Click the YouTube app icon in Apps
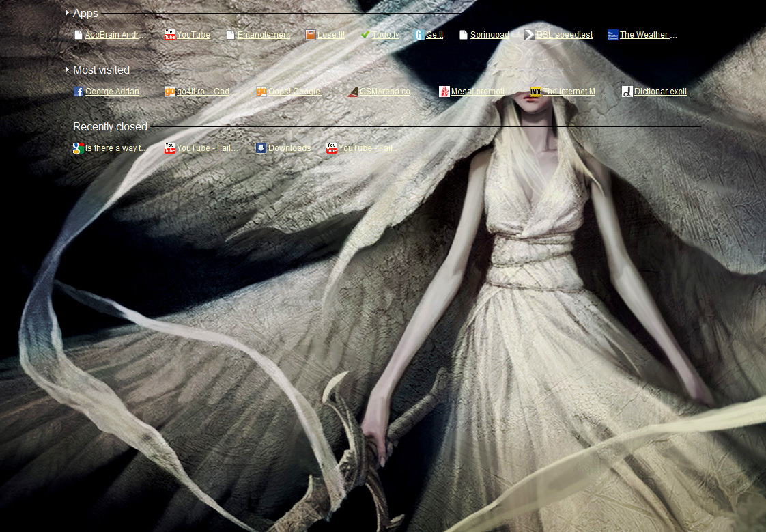 click(x=169, y=35)
